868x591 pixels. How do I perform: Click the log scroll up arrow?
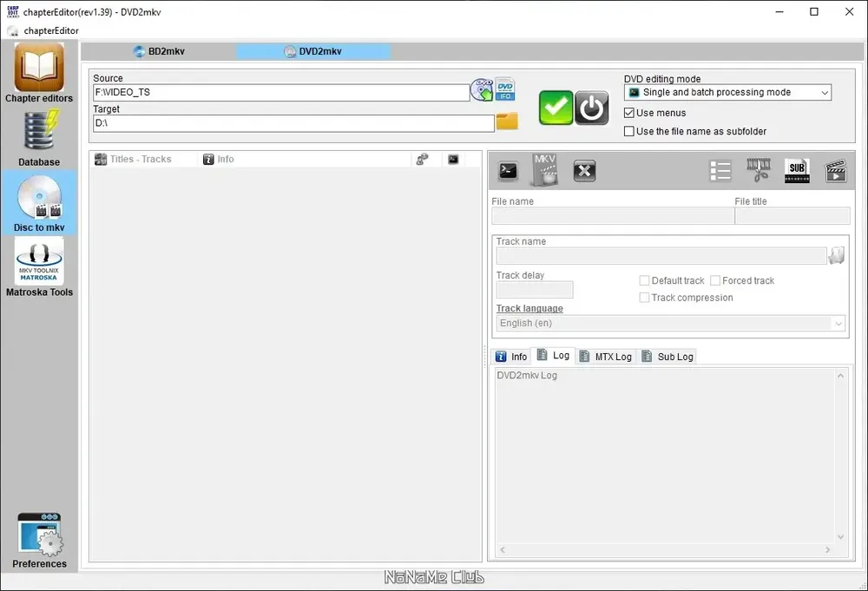coord(840,376)
